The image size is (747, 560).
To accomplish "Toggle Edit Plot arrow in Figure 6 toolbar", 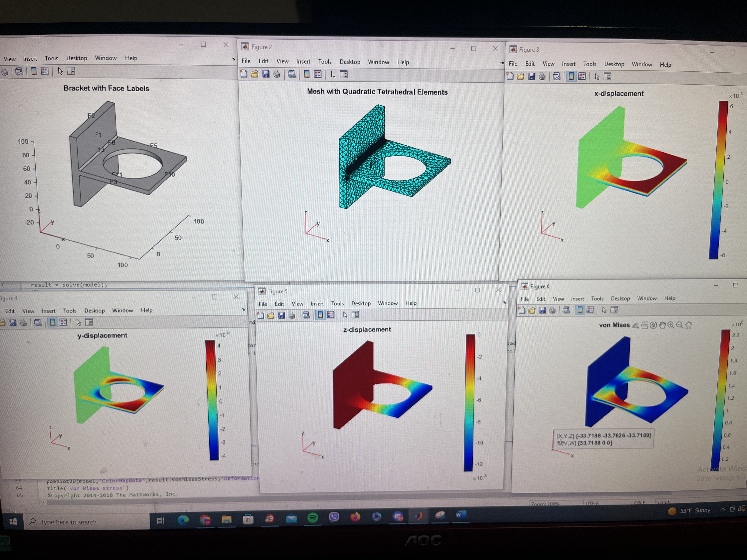I will tap(604, 310).
